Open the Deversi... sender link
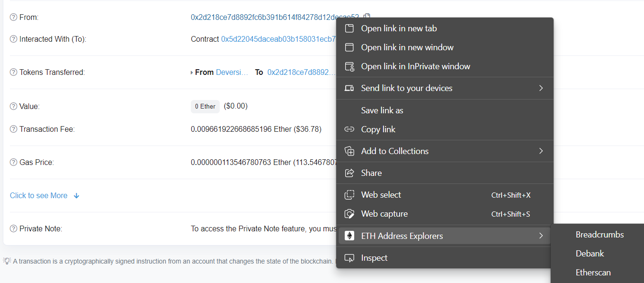 tap(232, 72)
